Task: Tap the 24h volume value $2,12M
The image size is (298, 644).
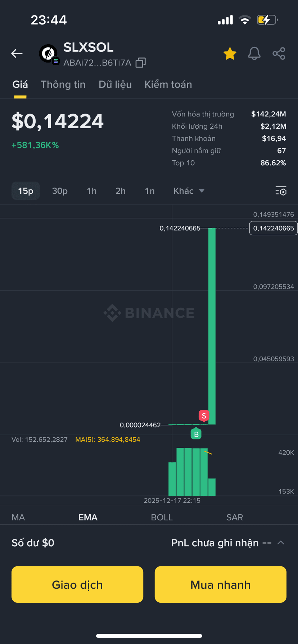Action: pos(273,126)
